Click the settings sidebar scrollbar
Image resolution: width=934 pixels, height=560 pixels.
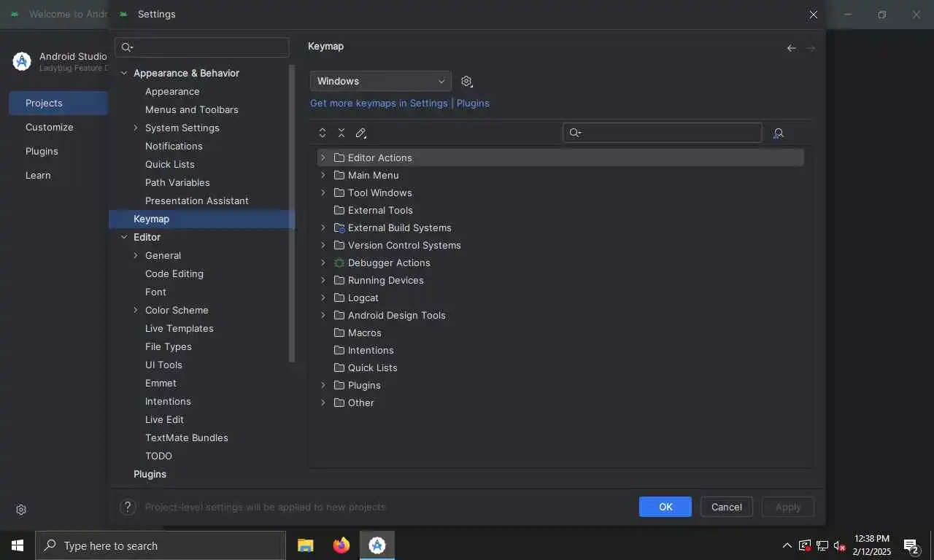pyautogui.click(x=292, y=215)
